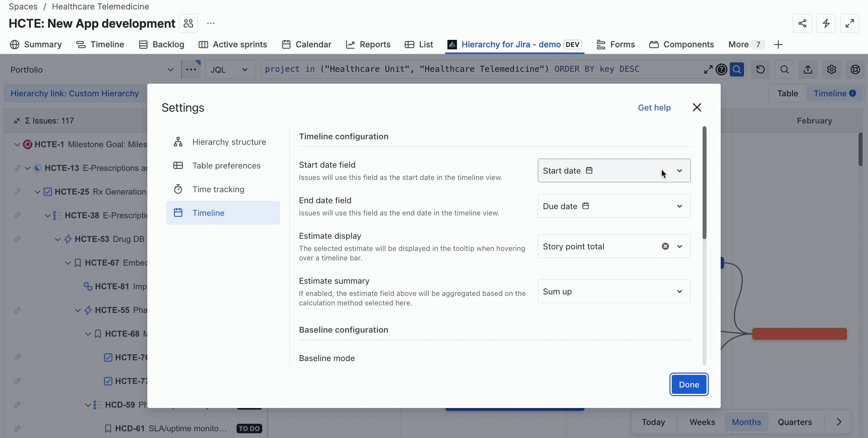
Task: Click the share icon in the top right
Action: 802,23
